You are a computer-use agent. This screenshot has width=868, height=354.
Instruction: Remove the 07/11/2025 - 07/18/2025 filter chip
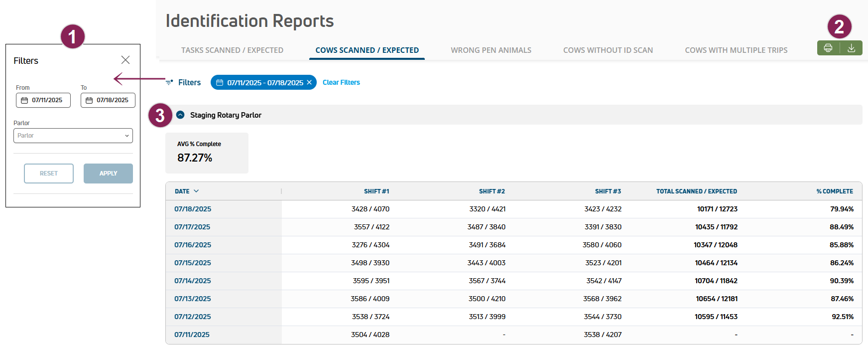(x=309, y=82)
